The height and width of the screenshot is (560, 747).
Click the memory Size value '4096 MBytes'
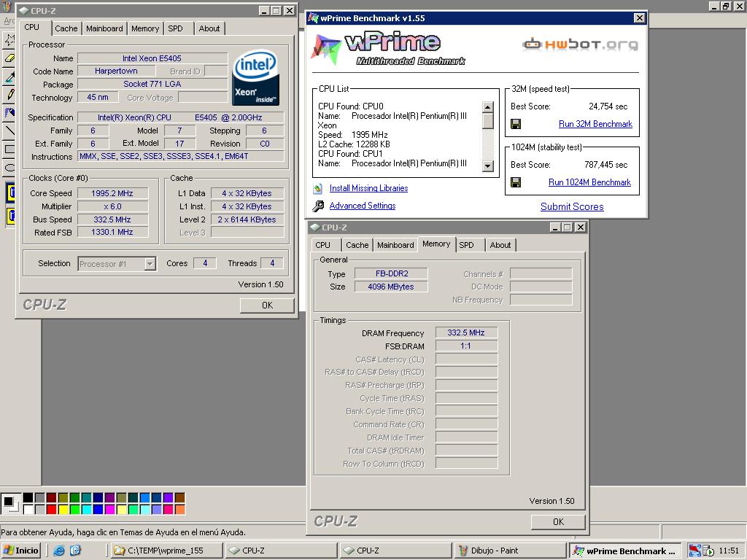click(391, 287)
